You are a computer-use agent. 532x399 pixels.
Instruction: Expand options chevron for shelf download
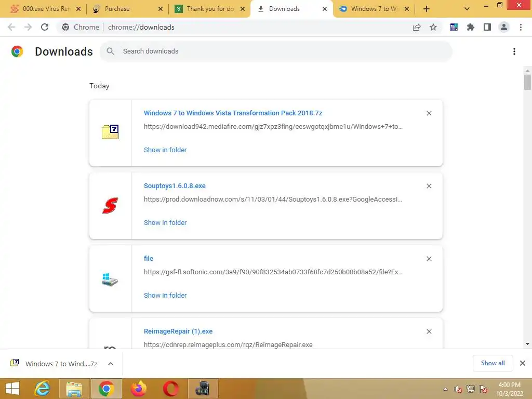pyautogui.click(x=111, y=364)
